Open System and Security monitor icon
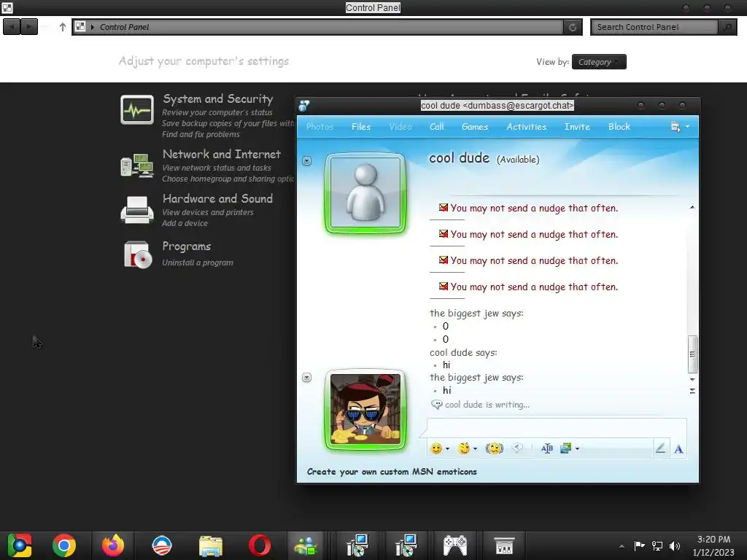This screenshot has width=747, height=560. [x=136, y=110]
